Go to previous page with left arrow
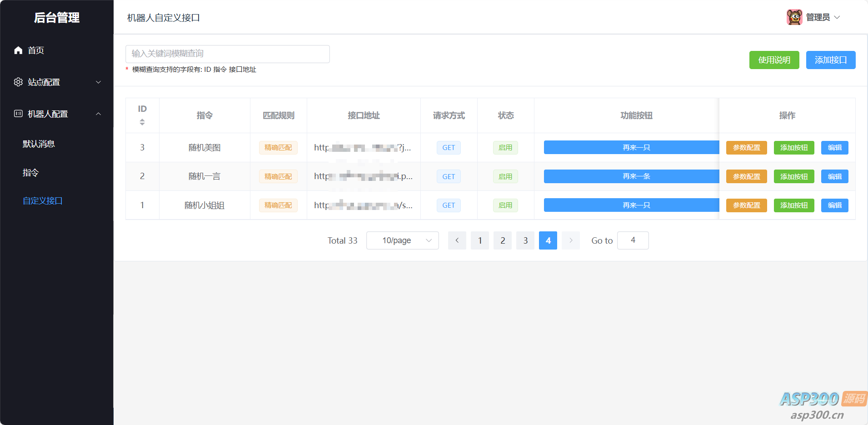This screenshot has width=868, height=425. [457, 240]
